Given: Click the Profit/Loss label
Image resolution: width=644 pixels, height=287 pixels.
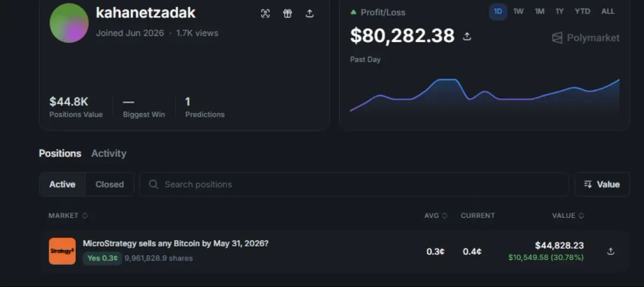Looking at the screenshot, I should click(x=383, y=12).
